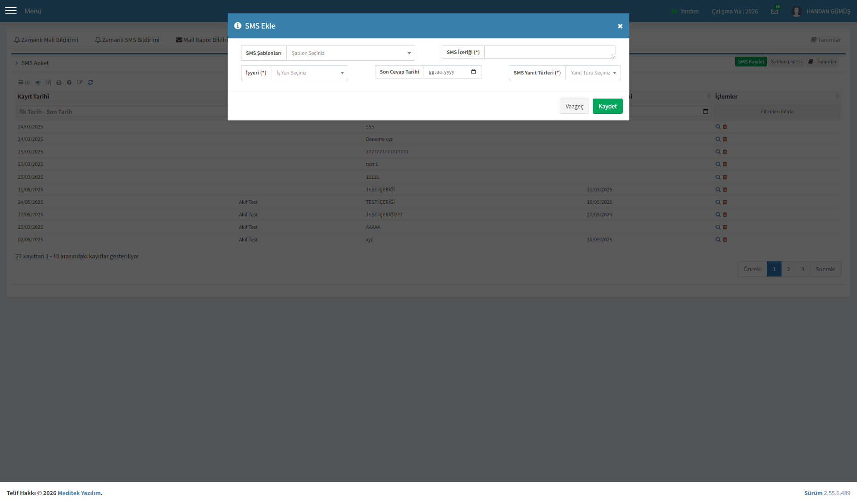The image size is (857, 504).
Task: Click the Vazgeç button
Action: [574, 106]
